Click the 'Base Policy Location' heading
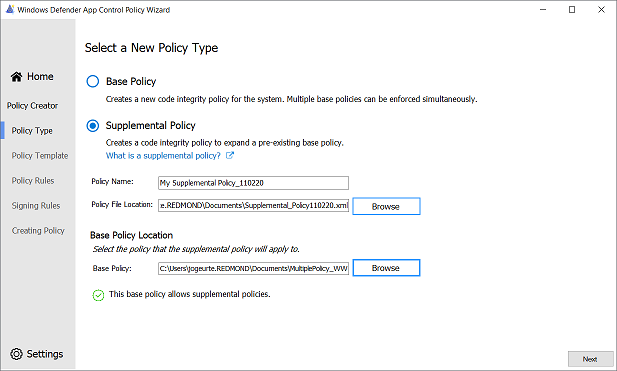 tap(131, 235)
